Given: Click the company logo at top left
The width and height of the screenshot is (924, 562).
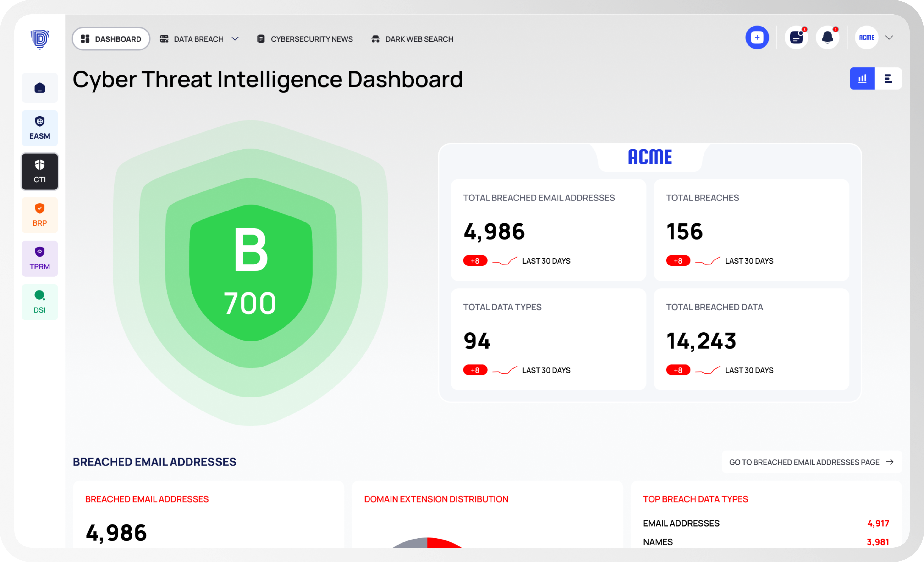Looking at the screenshot, I should (40, 39).
